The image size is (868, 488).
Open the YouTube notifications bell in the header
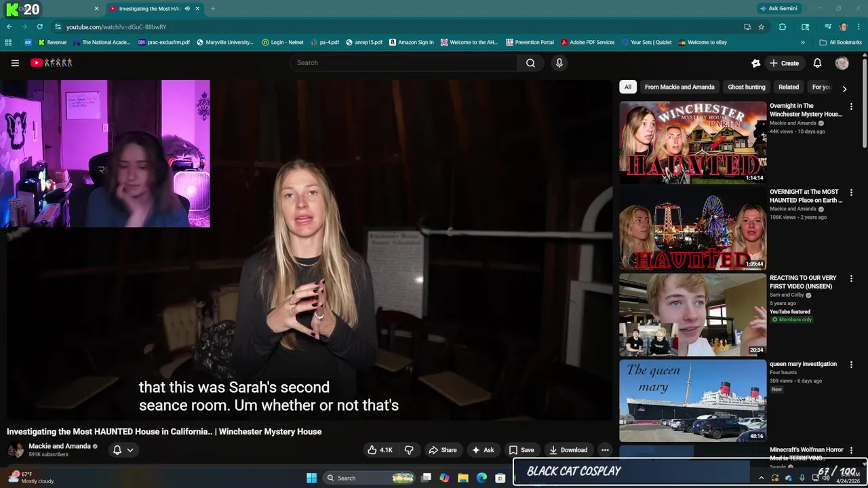tap(817, 63)
